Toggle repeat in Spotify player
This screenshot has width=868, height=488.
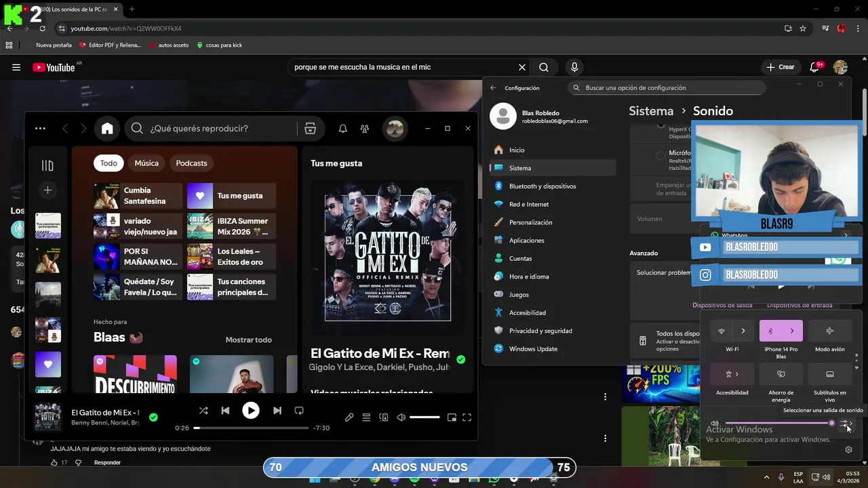[299, 410]
